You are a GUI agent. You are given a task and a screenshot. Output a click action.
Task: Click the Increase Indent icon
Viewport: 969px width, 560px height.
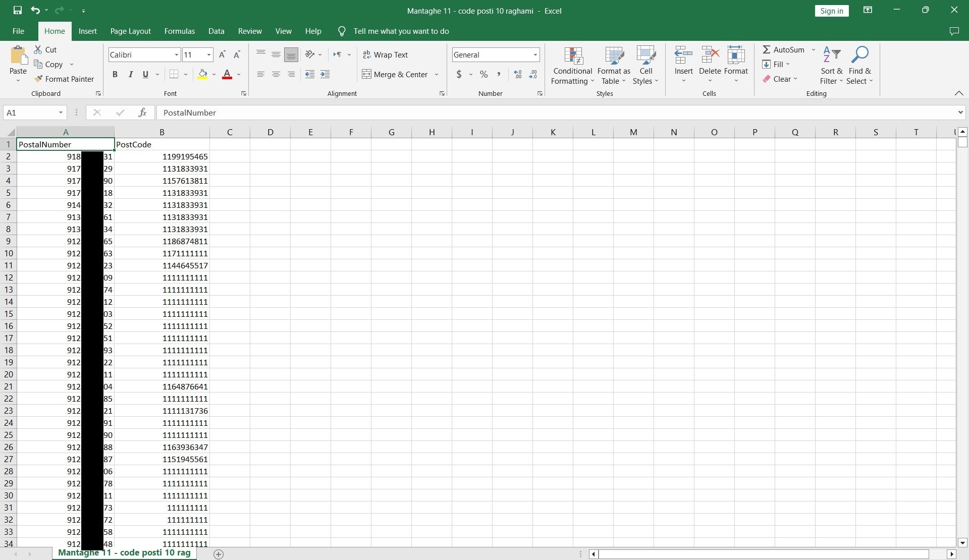point(325,74)
